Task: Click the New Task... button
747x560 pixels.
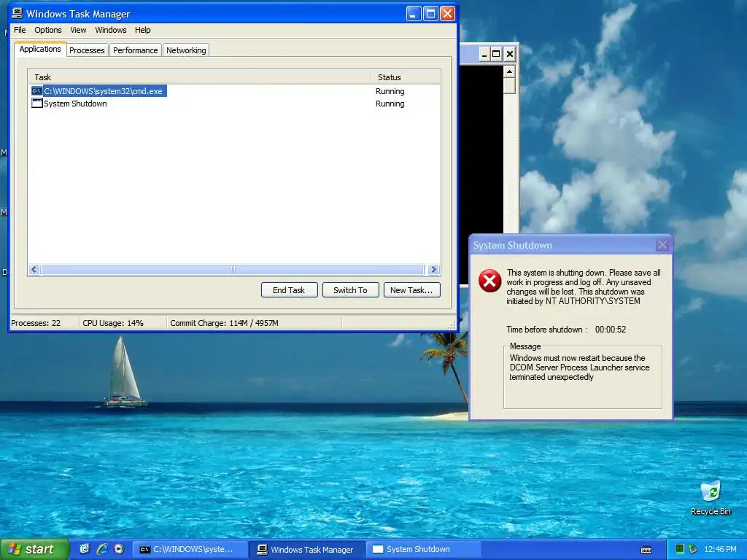Action: click(411, 290)
